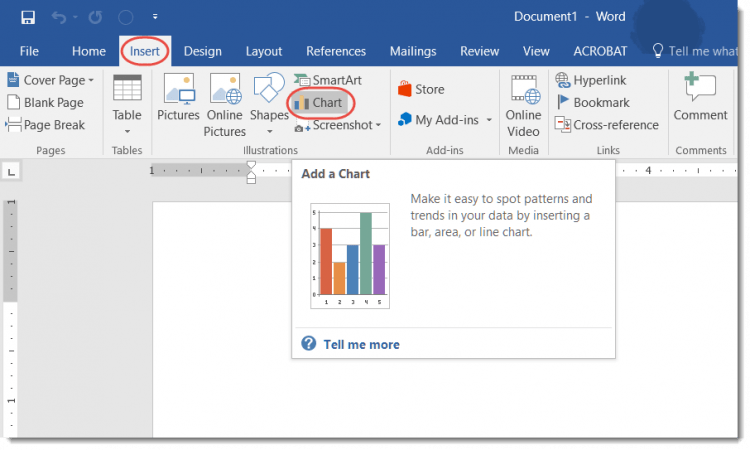Viewport: 750px width, 450px height.
Task: Click the Repeat/Redo icon
Action: point(96,18)
